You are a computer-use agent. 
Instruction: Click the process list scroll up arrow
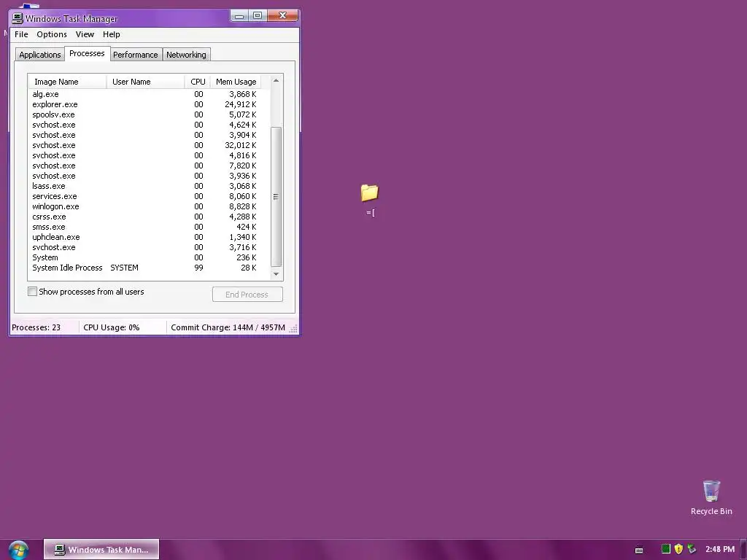pyautogui.click(x=276, y=80)
